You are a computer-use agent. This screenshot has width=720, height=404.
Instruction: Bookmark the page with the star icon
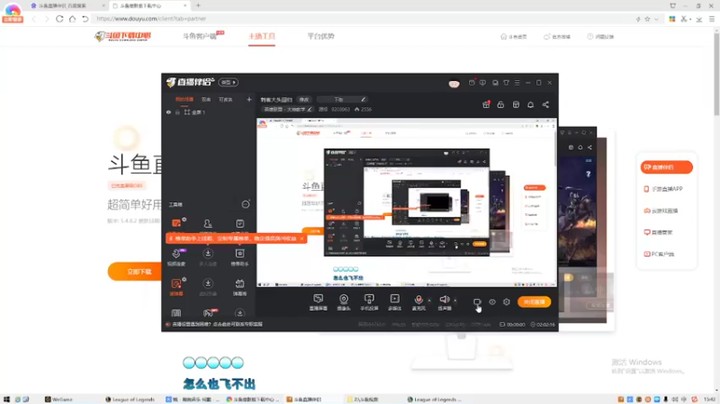tap(647, 19)
